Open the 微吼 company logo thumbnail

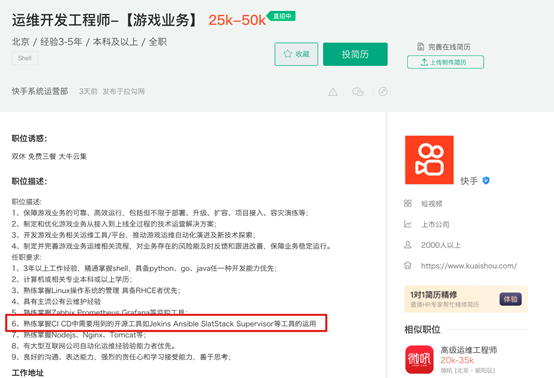coord(419,359)
